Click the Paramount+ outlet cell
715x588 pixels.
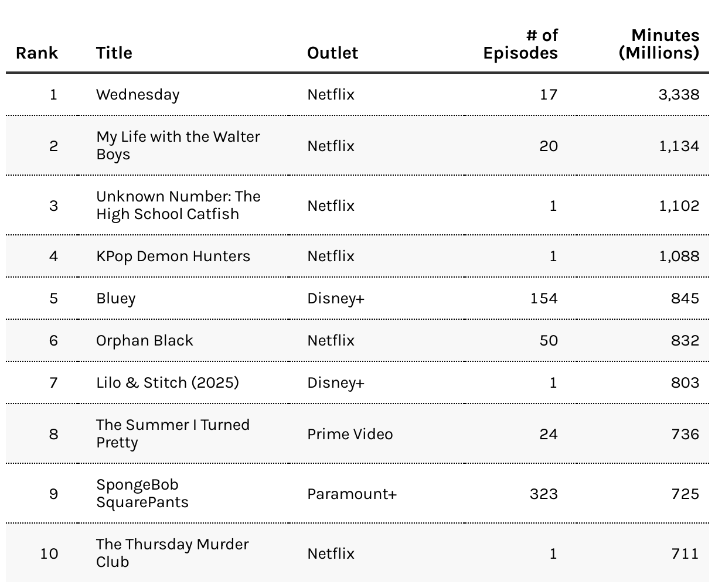[352, 494]
